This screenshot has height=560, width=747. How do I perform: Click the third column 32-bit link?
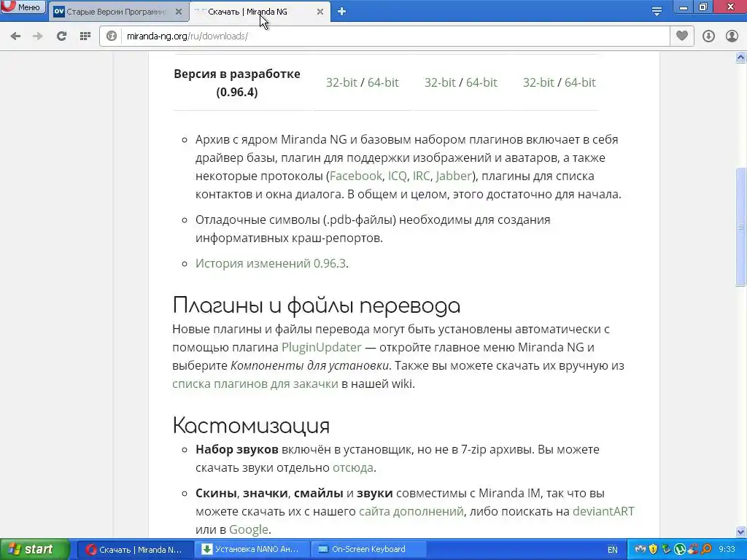point(538,82)
